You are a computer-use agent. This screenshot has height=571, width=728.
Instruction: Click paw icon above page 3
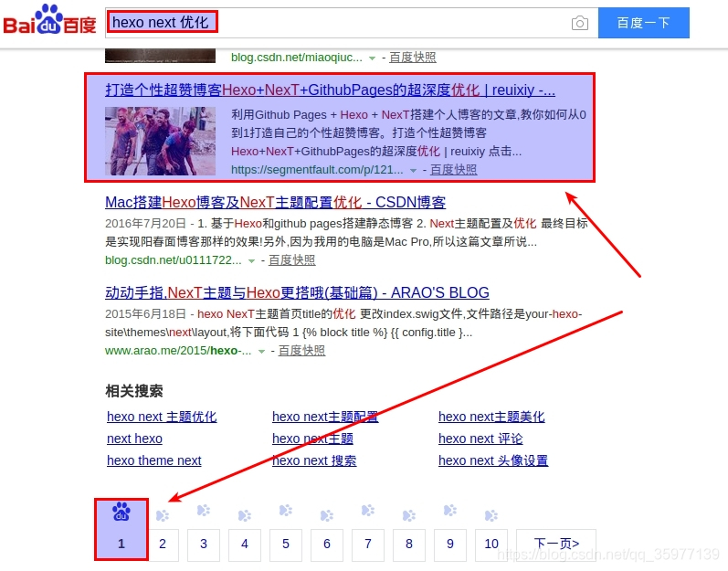tap(204, 511)
